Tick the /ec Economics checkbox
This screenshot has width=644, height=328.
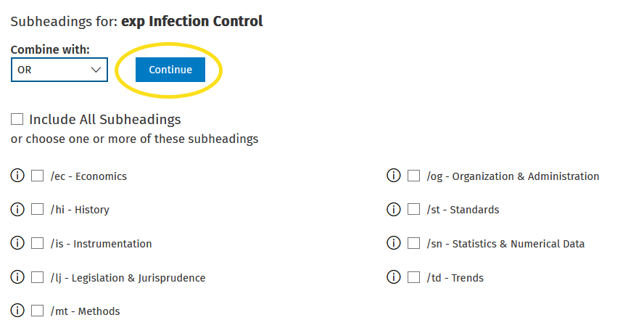(x=38, y=176)
